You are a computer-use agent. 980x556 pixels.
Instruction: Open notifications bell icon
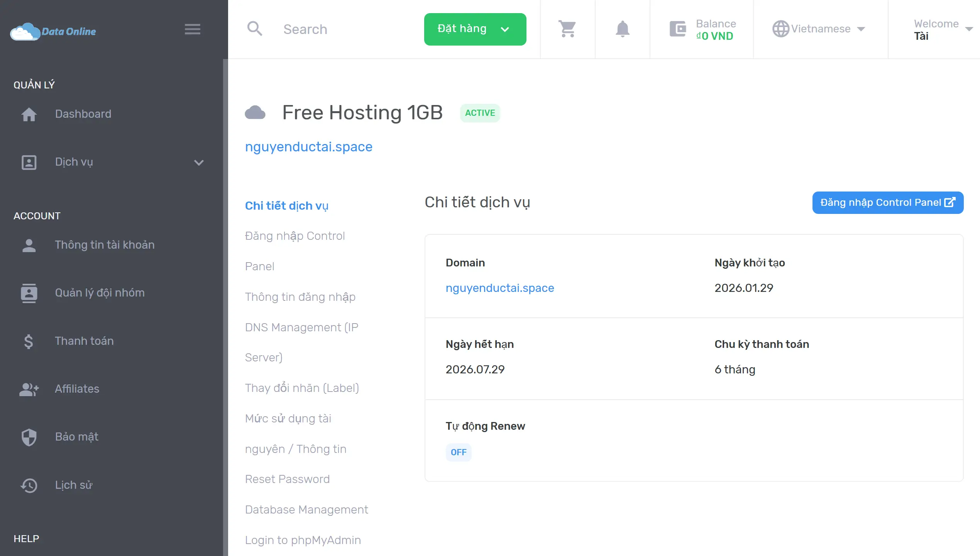(622, 29)
